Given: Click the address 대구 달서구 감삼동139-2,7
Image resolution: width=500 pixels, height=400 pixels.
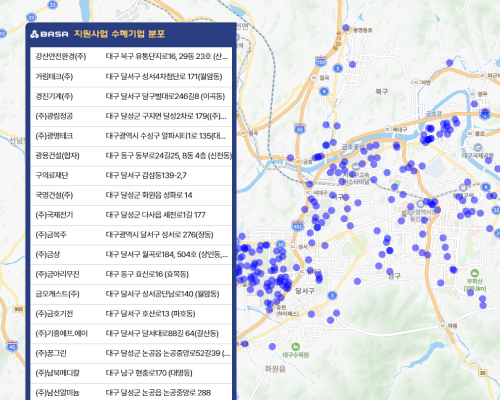Looking at the screenshot, I should (x=146, y=175).
